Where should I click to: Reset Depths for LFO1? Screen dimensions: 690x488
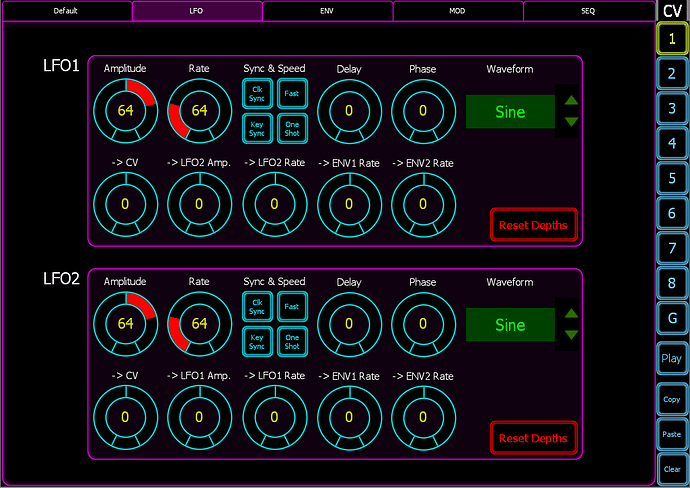pos(534,225)
